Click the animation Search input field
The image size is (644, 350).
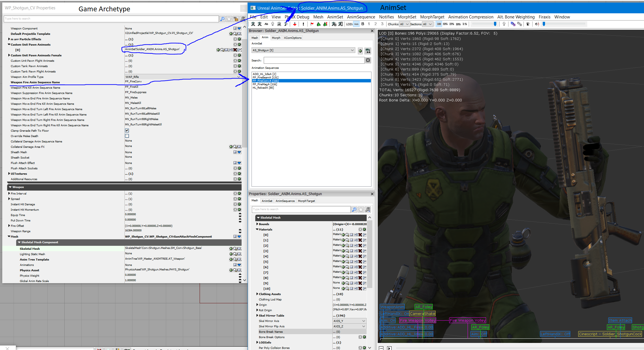tap(314, 60)
